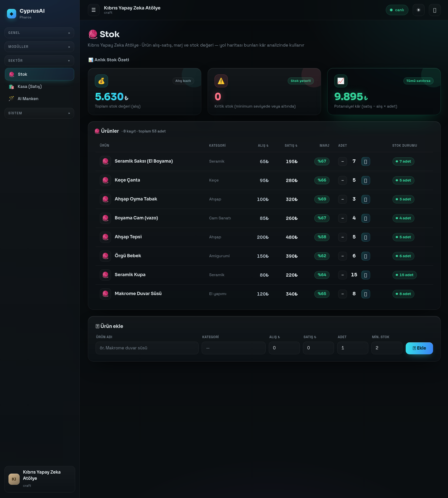The width and height of the screenshot is (448, 498).
Task: Click the blue icon button in Örgü Bebek row
Action: click(x=366, y=256)
